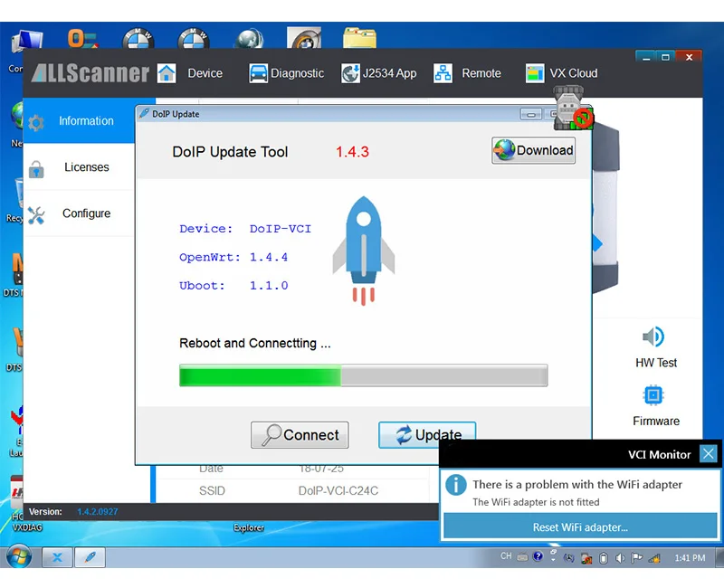Open the VX Cloud menu label
This screenshot has height=588, width=724.
[574, 73]
